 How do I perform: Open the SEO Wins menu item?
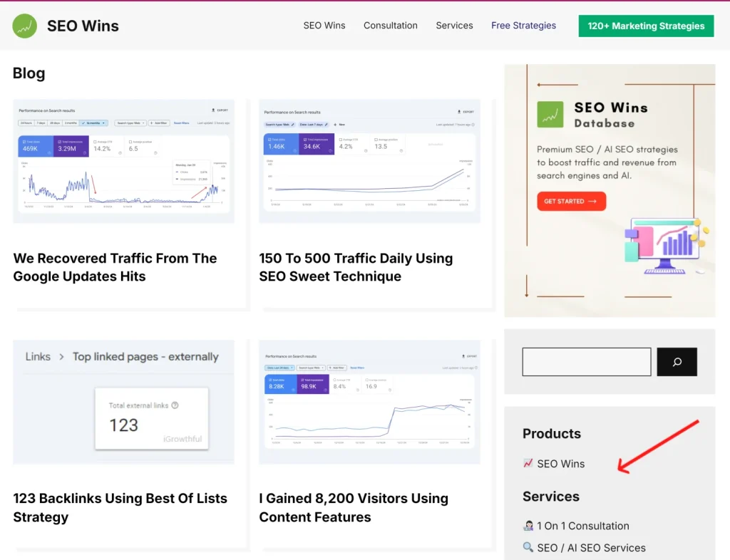pos(324,26)
